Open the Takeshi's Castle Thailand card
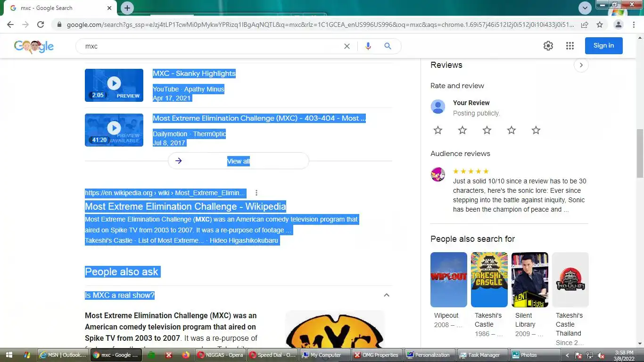 point(570,299)
